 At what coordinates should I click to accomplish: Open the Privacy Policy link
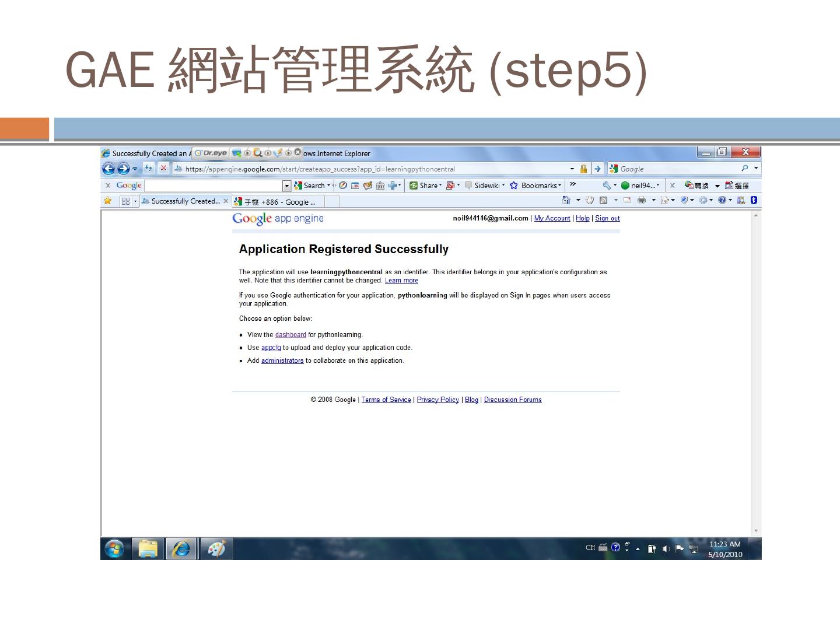[438, 400]
